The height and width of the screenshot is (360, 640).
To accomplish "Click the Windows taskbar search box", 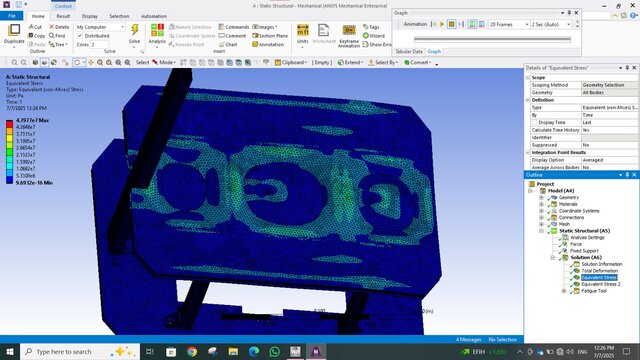I will pyautogui.click(x=80, y=351).
